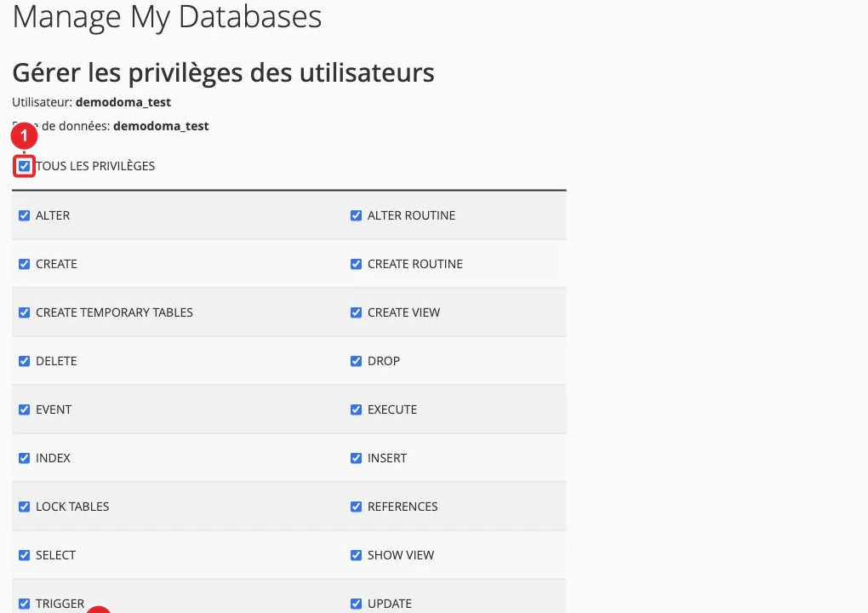
Task: Click the REFERENCES label text
Action: pyautogui.click(x=403, y=507)
